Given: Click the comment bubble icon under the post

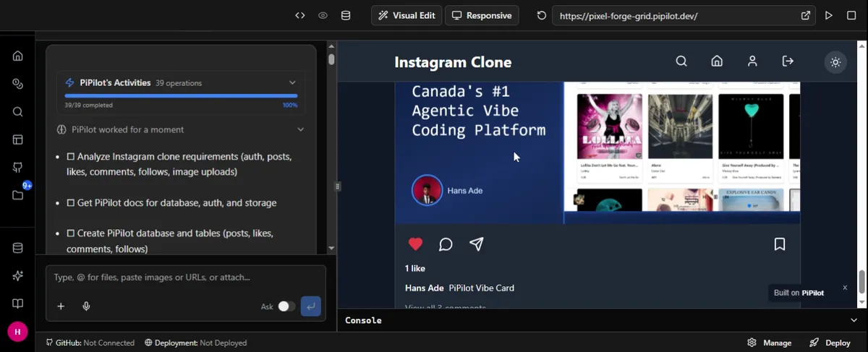Looking at the screenshot, I should (x=446, y=244).
